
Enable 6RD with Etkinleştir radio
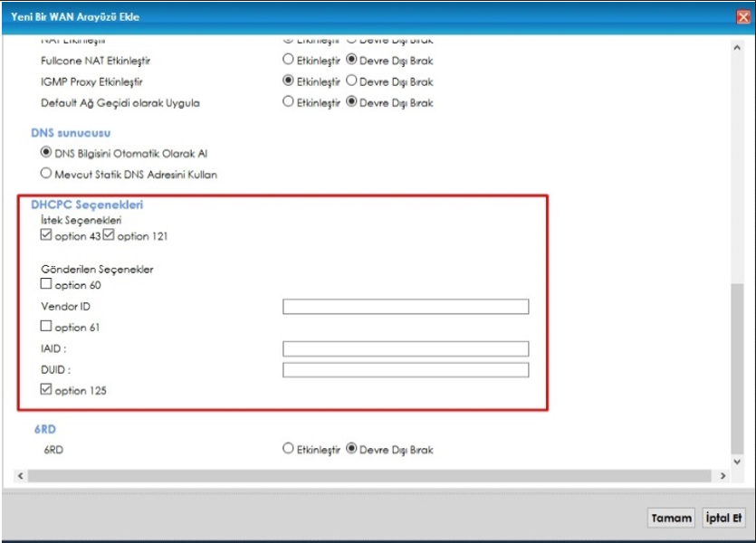click(288, 449)
